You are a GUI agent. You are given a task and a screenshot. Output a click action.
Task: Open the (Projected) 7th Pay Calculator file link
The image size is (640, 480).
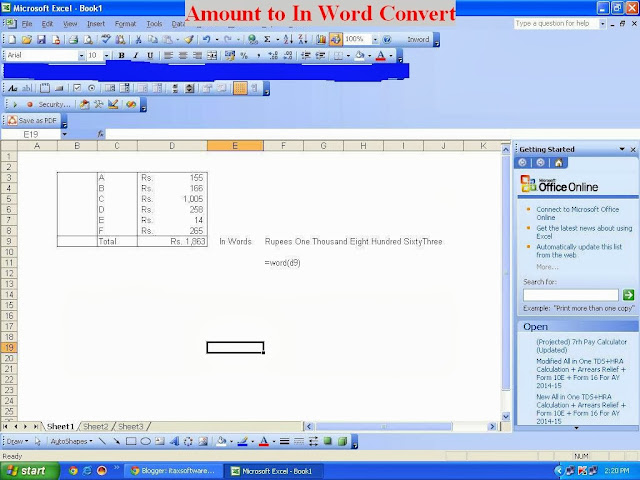tap(582, 346)
